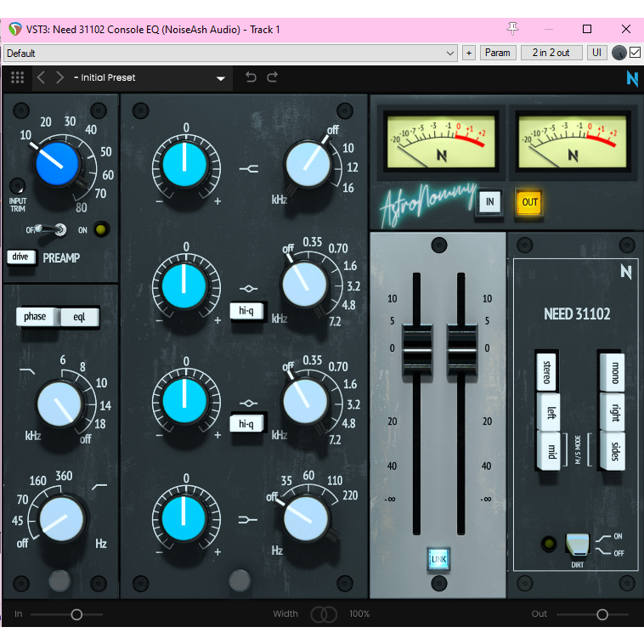
Task: Click the Out level slider handle
Action: pos(602,614)
